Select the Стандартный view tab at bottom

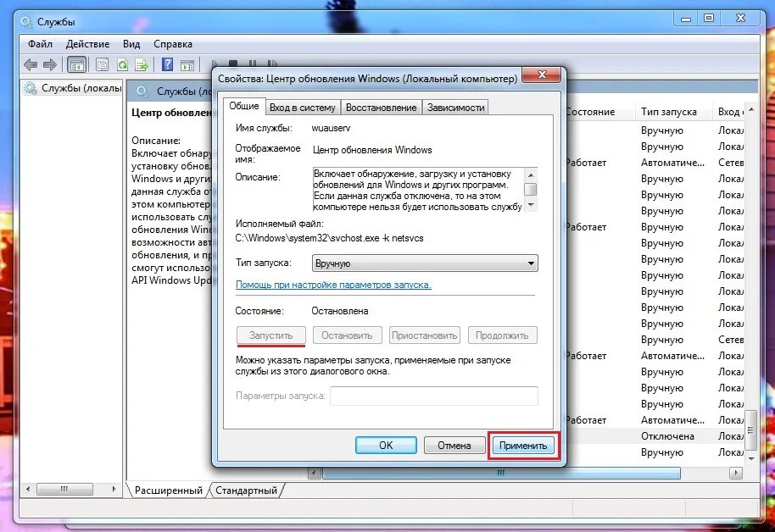tap(246, 490)
